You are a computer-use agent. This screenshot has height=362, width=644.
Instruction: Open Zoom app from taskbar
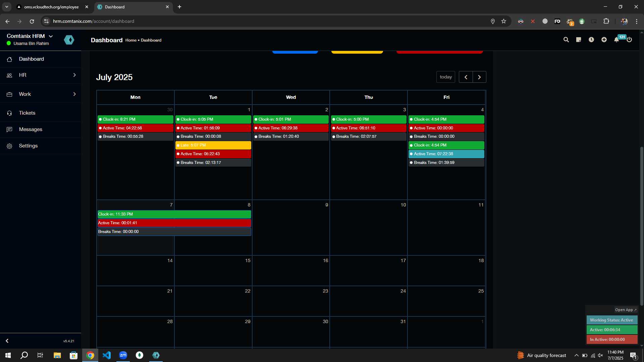coord(123,355)
